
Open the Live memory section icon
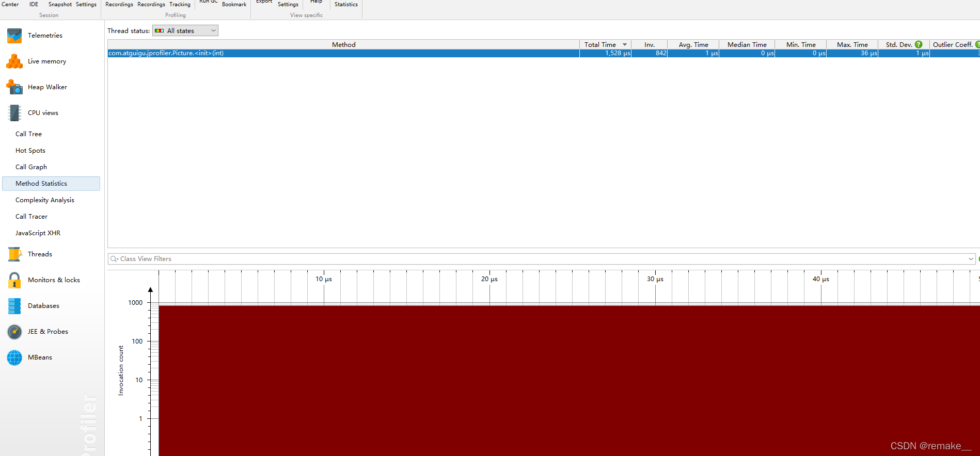point(14,61)
